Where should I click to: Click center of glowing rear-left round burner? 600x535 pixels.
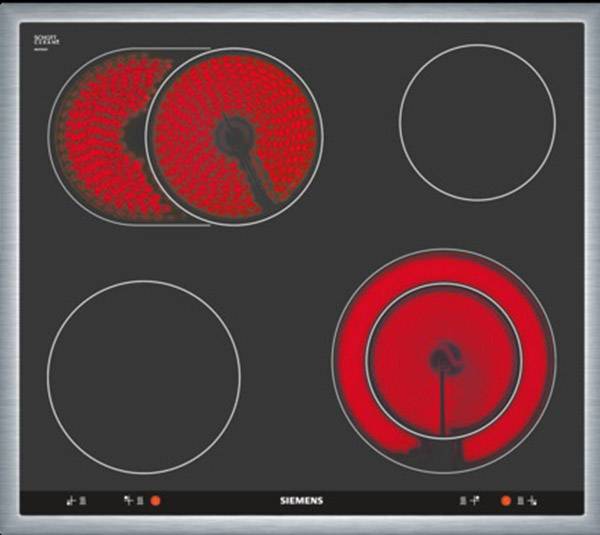point(234,135)
